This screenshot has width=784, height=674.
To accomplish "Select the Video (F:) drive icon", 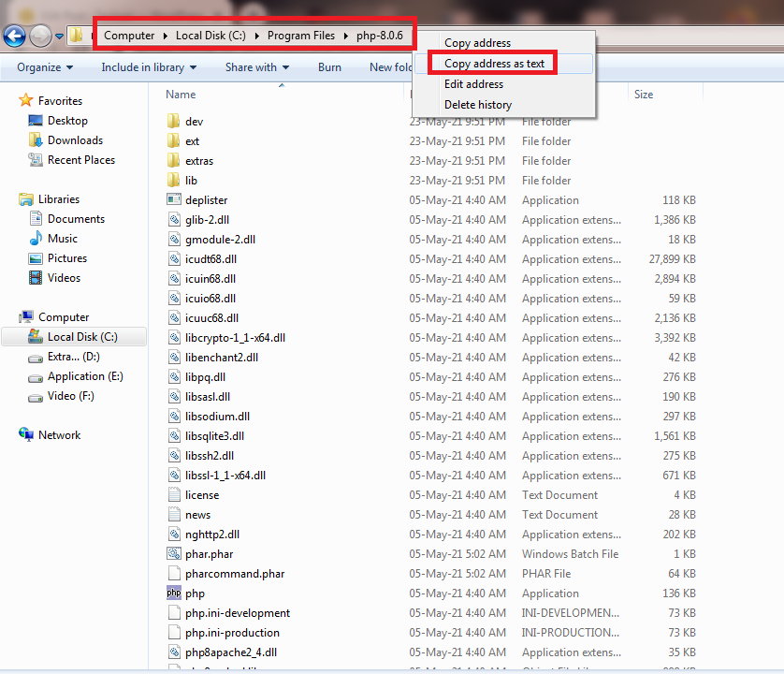I will pyautogui.click(x=36, y=396).
